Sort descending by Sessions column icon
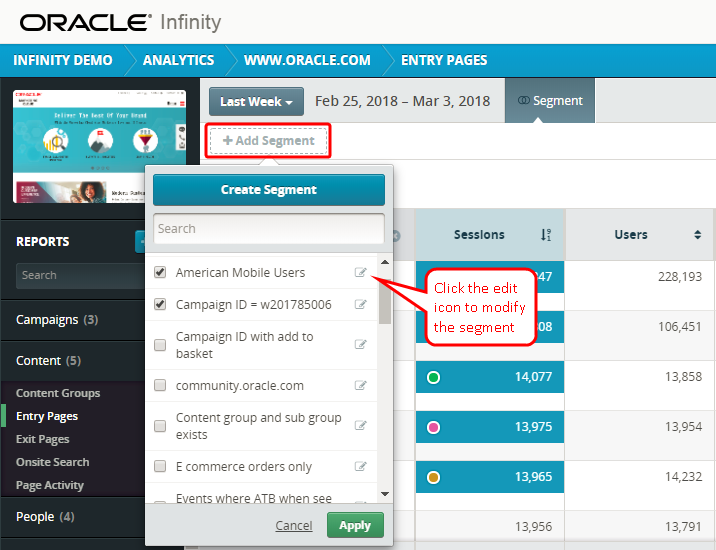Image resolution: width=716 pixels, height=550 pixels. (x=546, y=235)
